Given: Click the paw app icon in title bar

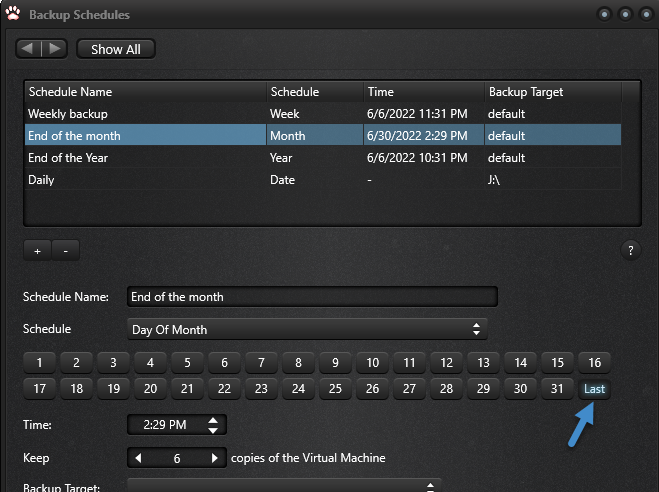Looking at the screenshot, I should (13, 14).
